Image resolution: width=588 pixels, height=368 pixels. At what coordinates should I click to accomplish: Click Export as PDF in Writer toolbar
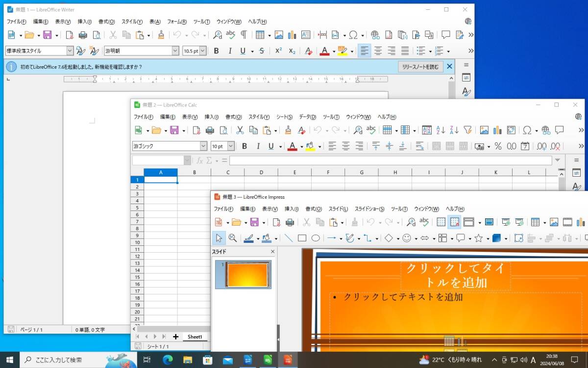[70, 35]
